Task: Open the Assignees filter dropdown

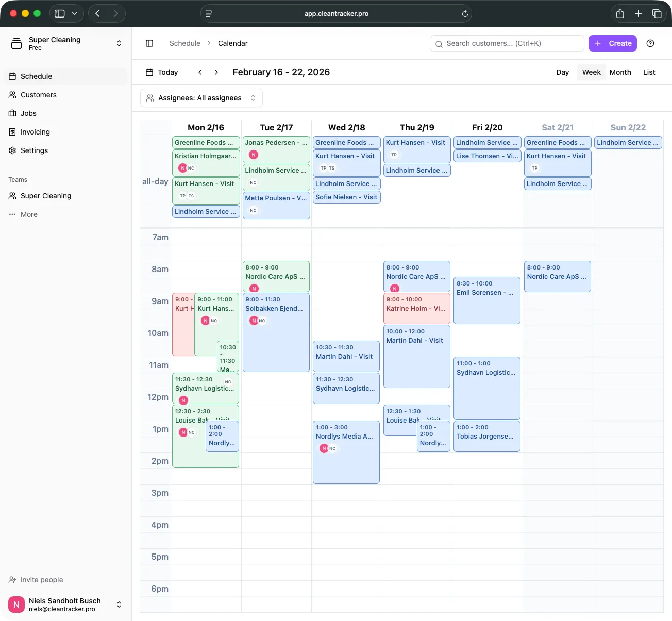Action: (x=201, y=98)
